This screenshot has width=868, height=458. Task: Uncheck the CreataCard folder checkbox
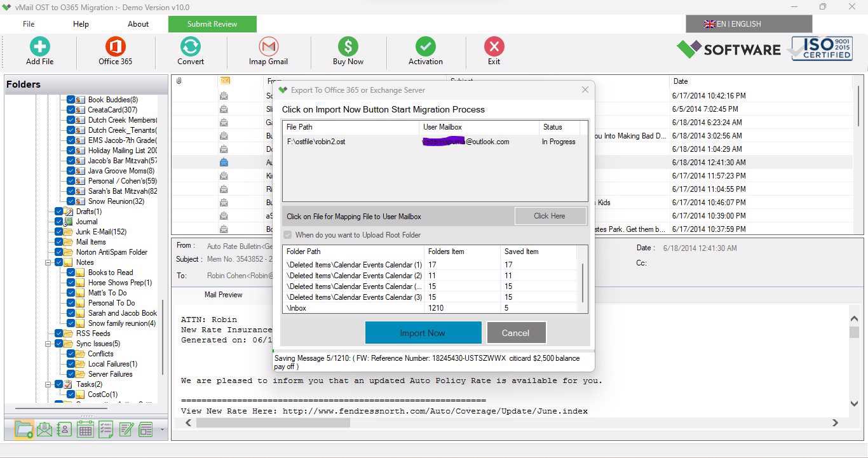(x=71, y=110)
